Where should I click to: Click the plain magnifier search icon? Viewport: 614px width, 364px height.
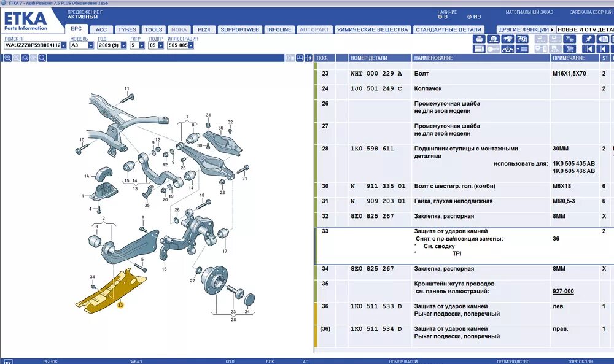pyautogui.click(x=42, y=58)
